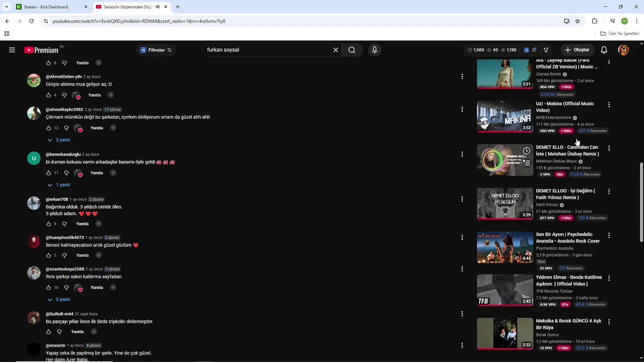Screen dimensions: 644x362
Task: Open the notifications bell
Action: [604, 50]
